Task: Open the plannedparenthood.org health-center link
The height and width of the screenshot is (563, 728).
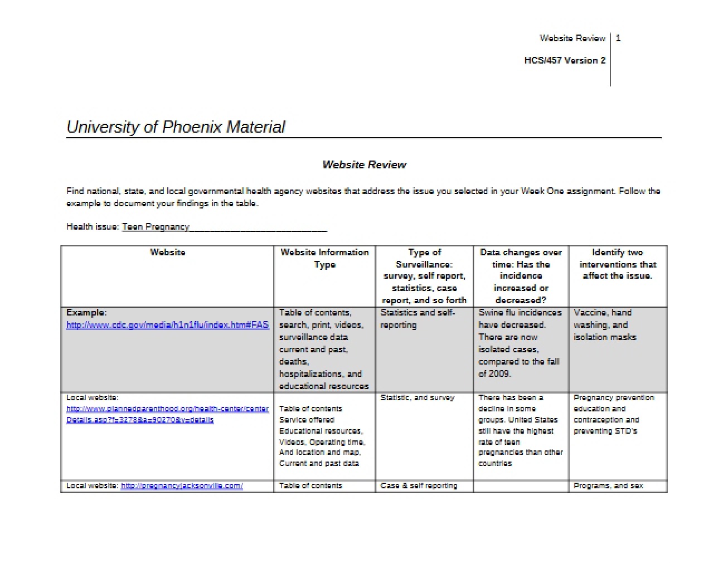Action: click(x=167, y=414)
